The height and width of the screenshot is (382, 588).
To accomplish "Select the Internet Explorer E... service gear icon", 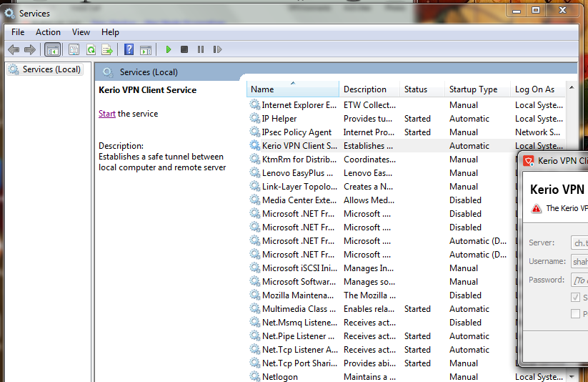I will [255, 104].
